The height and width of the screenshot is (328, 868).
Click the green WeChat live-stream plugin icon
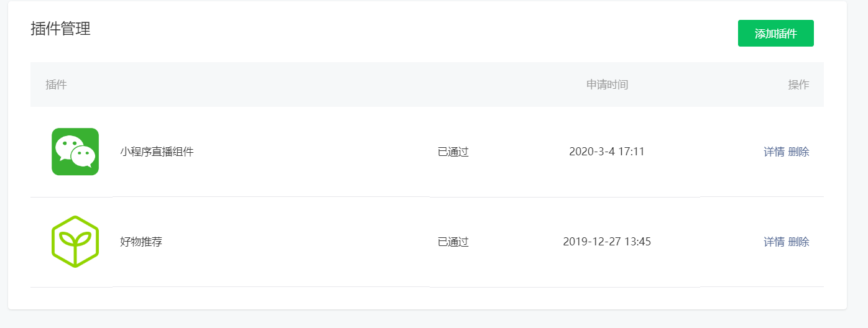[x=75, y=152]
